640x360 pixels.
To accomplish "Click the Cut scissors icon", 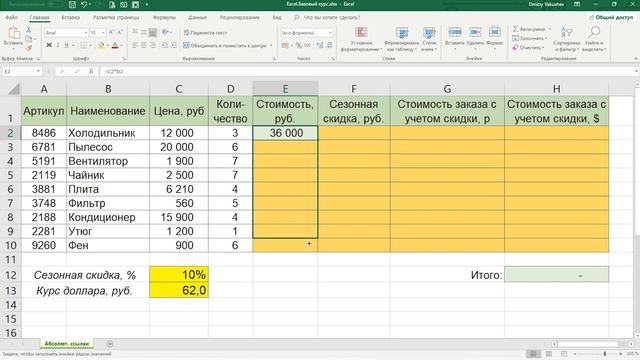I will pos(29,30).
